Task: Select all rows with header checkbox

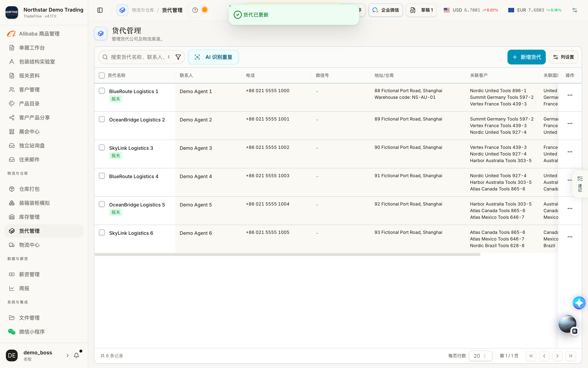Action: coord(102,75)
